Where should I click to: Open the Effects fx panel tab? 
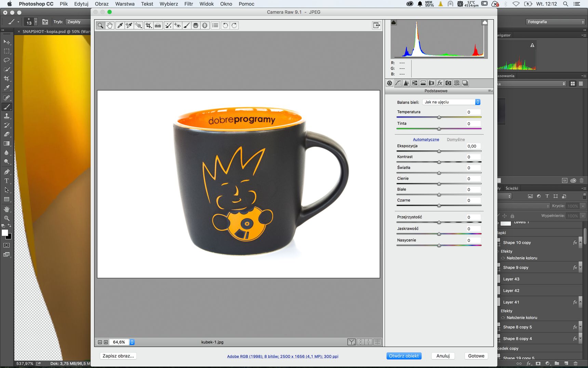pyautogui.click(x=440, y=83)
